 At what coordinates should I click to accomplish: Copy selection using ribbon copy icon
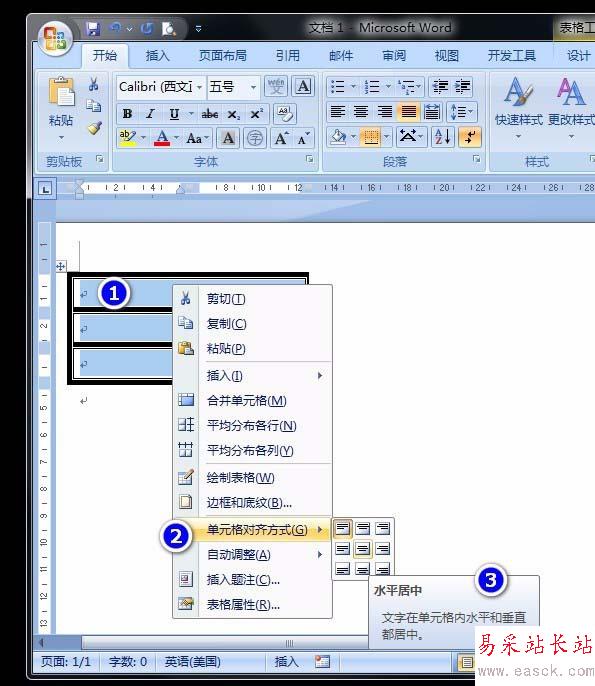pyautogui.click(x=94, y=105)
